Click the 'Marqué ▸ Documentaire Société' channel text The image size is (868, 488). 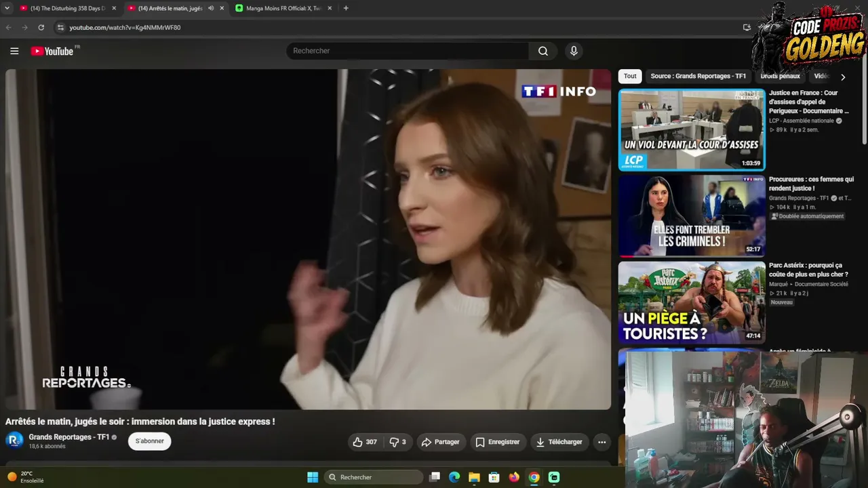click(x=808, y=284)
